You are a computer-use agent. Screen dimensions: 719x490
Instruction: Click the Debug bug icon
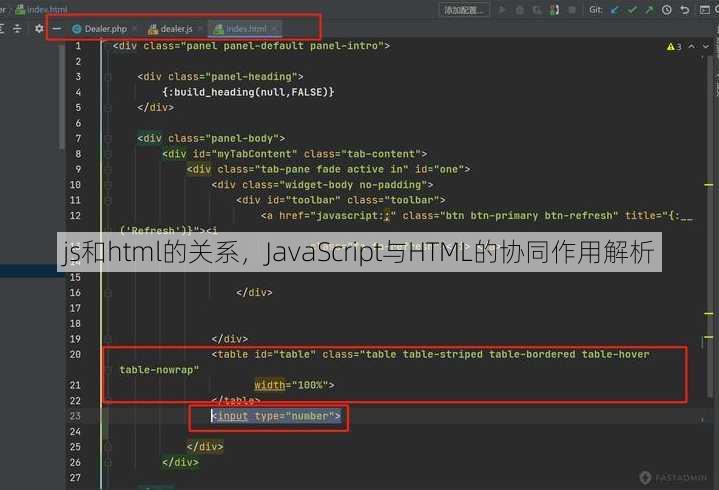tap(520, 10)
